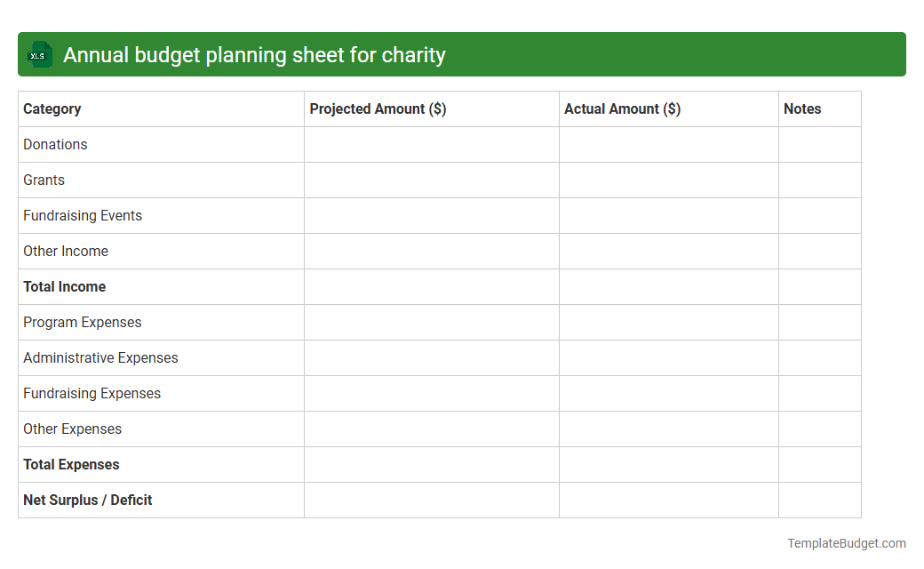The image size is (924, 569).
Task: Select the Other Income label
Action: click(x=66, y=251)
